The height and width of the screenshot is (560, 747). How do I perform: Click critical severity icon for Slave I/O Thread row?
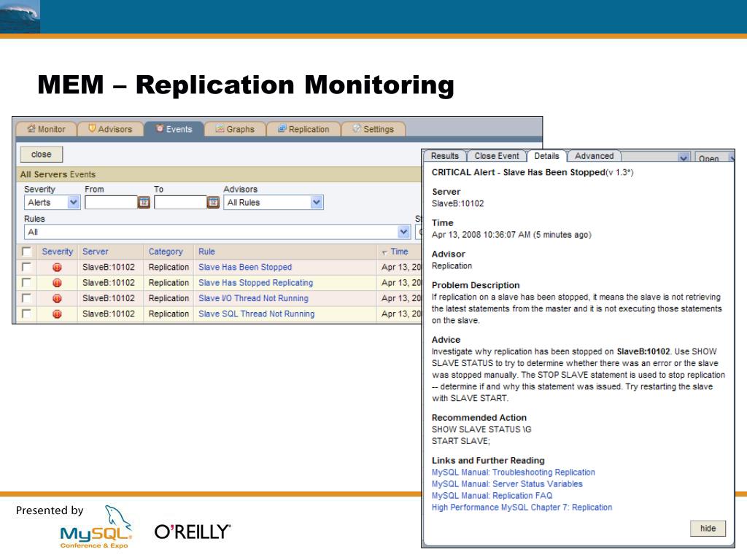tap(57, 298)
